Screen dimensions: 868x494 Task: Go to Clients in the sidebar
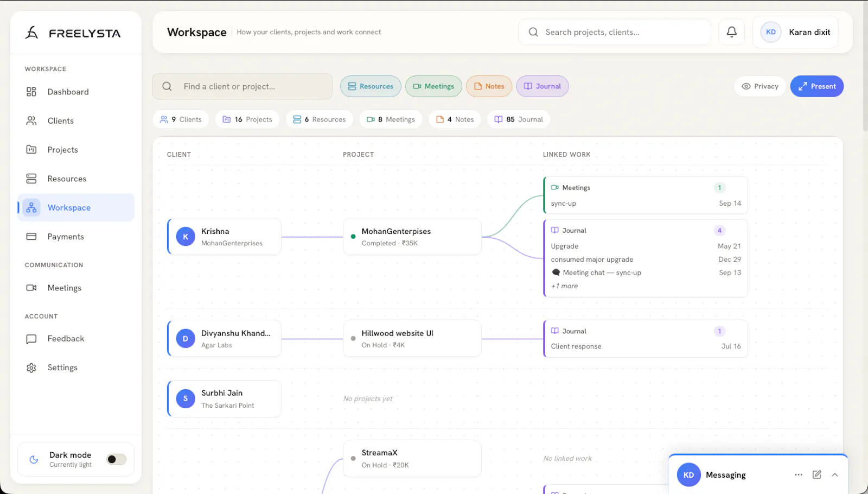point(76,121)
